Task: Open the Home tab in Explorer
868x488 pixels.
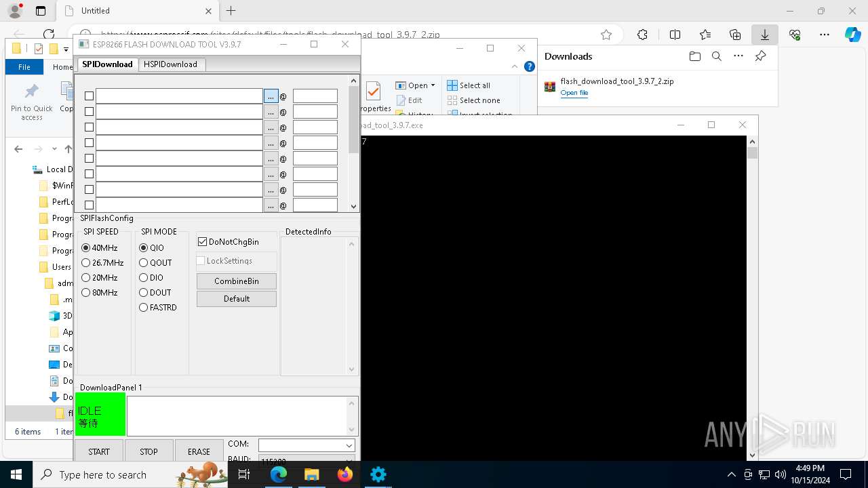Action: click(62, 67)
